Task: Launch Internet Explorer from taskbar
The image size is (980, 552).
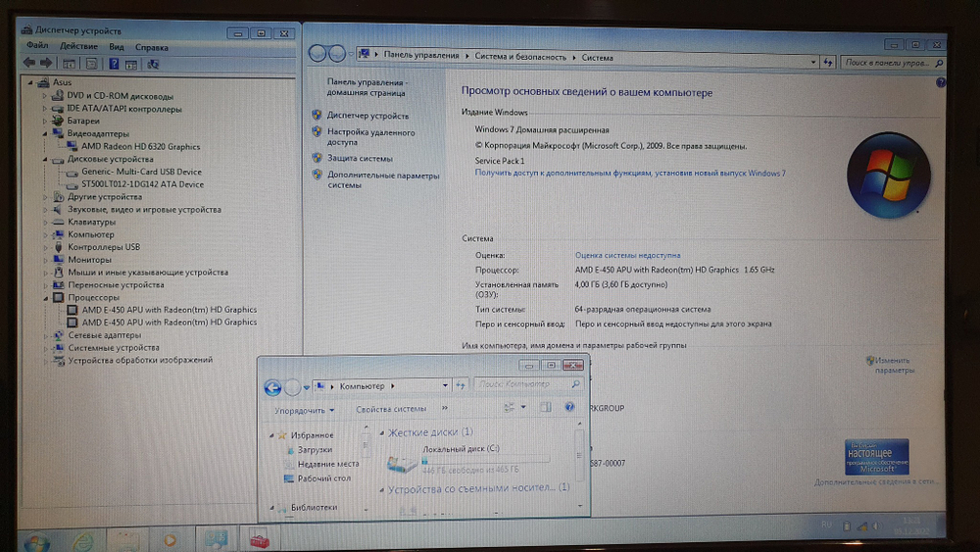Action: tap(82, 541)
